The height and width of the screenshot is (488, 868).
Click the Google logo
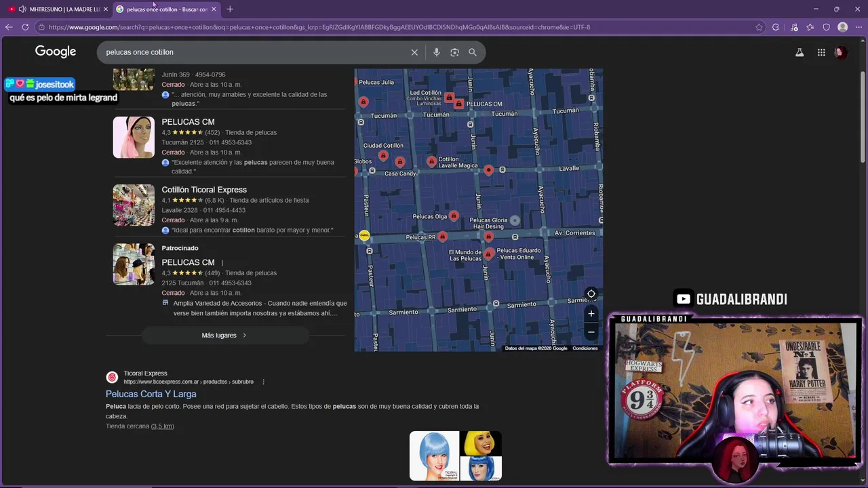(56, 52)
